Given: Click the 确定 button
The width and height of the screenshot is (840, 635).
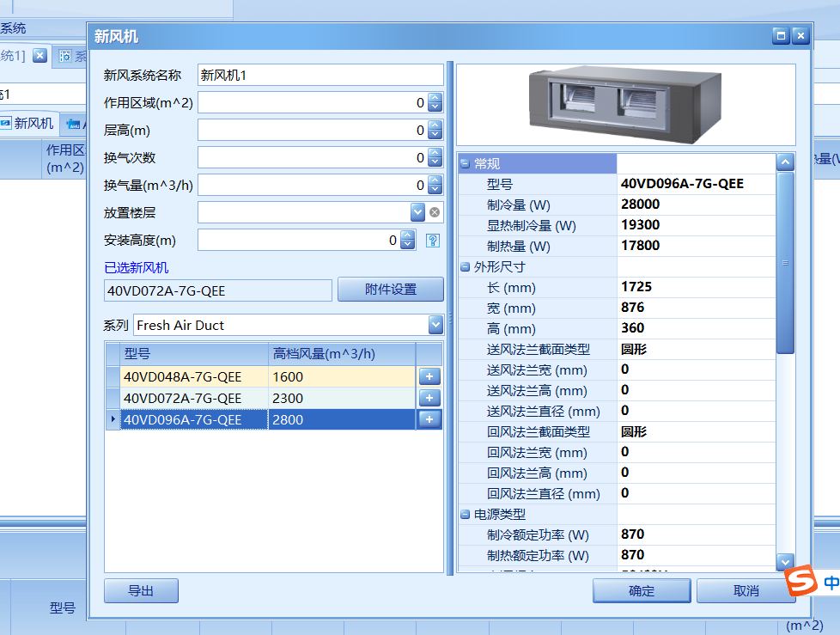Looking at the screenshot, I should click(x=642, y=590).
